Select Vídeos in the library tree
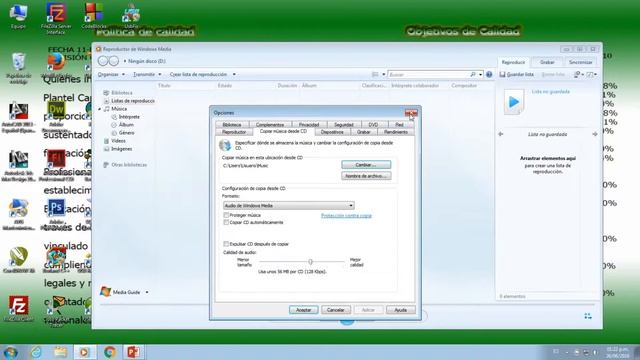The height and width of the screenshot is (360, 640). (115, 141)
